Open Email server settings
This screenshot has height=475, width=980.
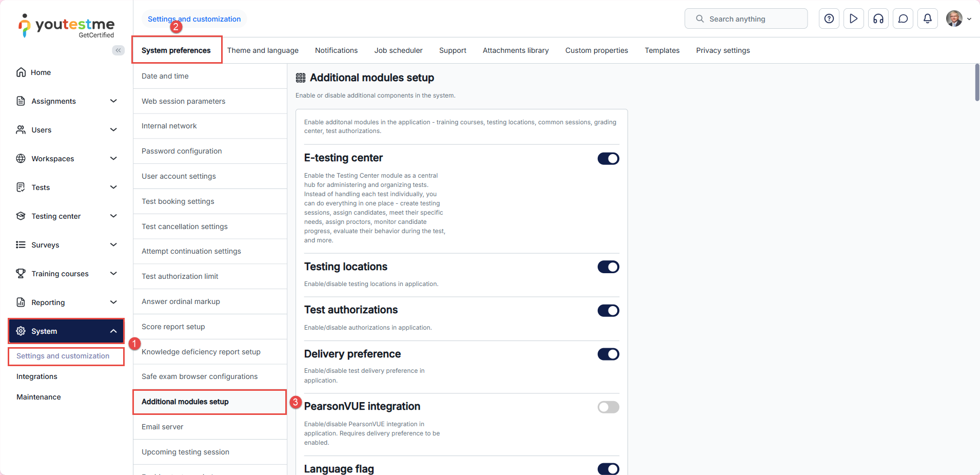[x=162, y=427]
